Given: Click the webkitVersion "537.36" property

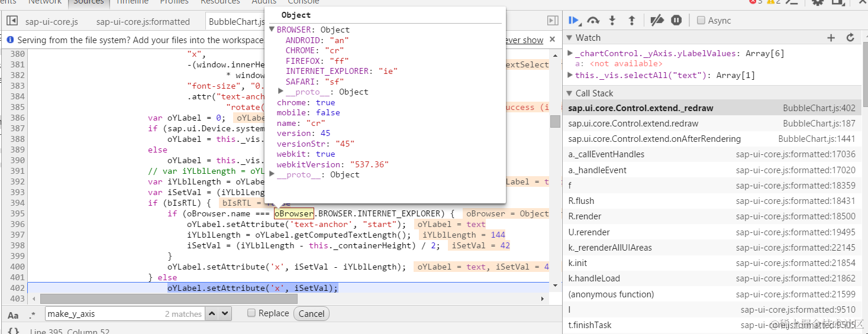Looking at the screenshot, I should [333, 164].
